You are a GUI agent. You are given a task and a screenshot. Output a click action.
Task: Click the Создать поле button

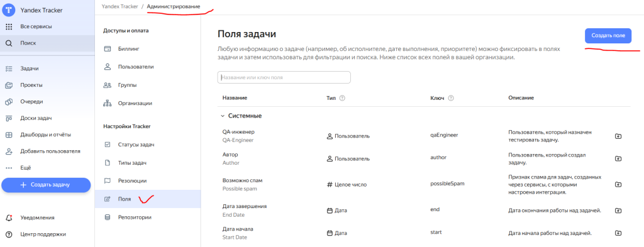(x=608, y=36)
